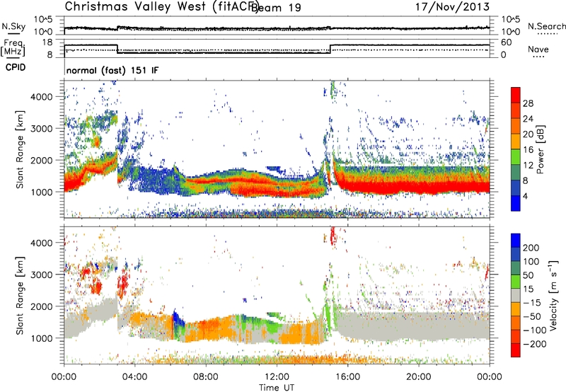This screenshot has width=566, height=392.
Task: Click the 'Freq. [MHz]' axis label
Action: pyautogui.click(x=13, y=48)
